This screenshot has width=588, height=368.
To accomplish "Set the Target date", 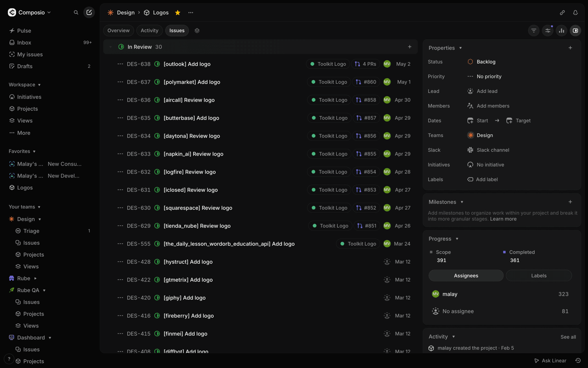I will point(518,121).
